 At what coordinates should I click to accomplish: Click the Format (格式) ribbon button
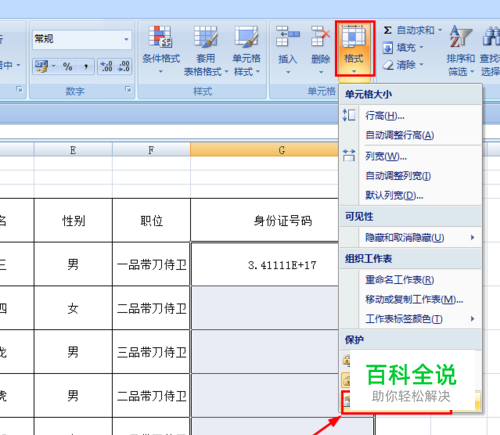[355, 49]
